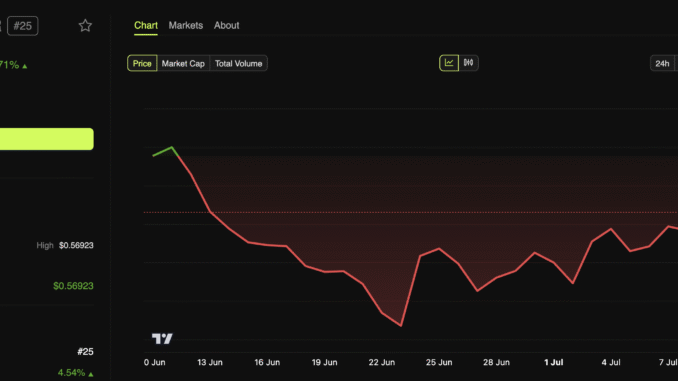
Task: Click the lime green action button
Action: click(47, 139)
